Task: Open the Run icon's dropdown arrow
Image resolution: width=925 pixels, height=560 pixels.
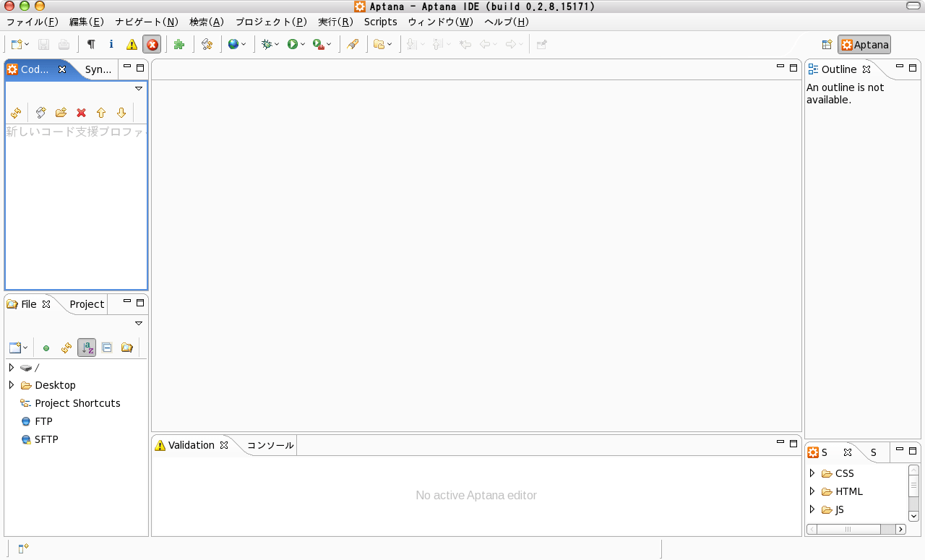Action: tap(303, 44)
